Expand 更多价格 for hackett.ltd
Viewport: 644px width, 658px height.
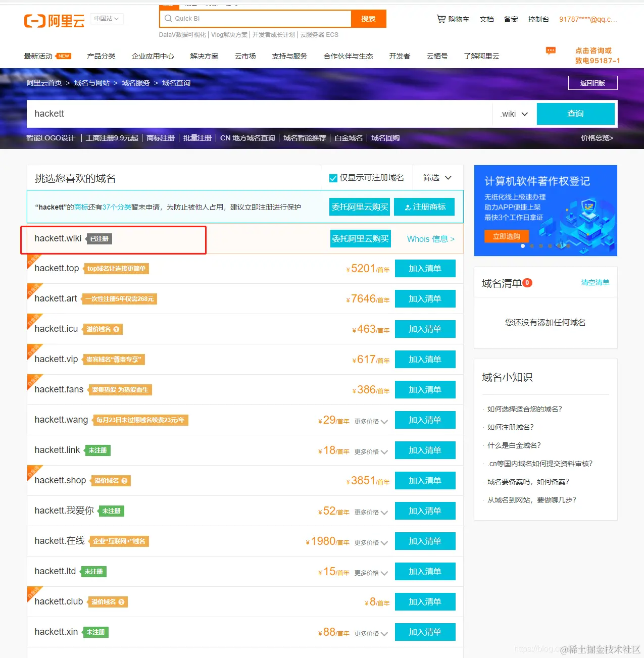[x=371, y=573]
